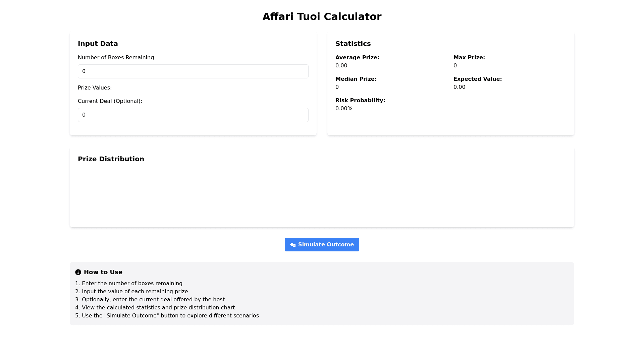Click the Prize Distribution heading
The width and height of the screenshot is (644, 362).
(x=111, y=159)
